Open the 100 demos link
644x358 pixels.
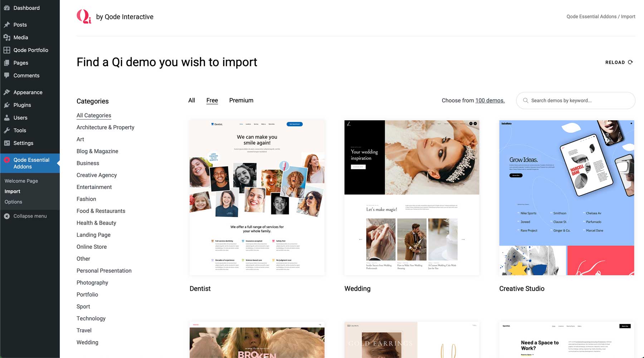point(490,101)
